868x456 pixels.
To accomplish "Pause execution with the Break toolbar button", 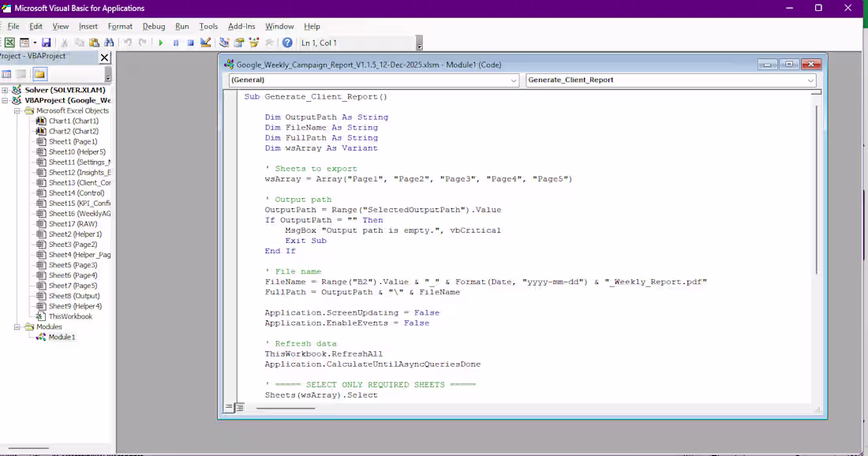I will point(176,42).
